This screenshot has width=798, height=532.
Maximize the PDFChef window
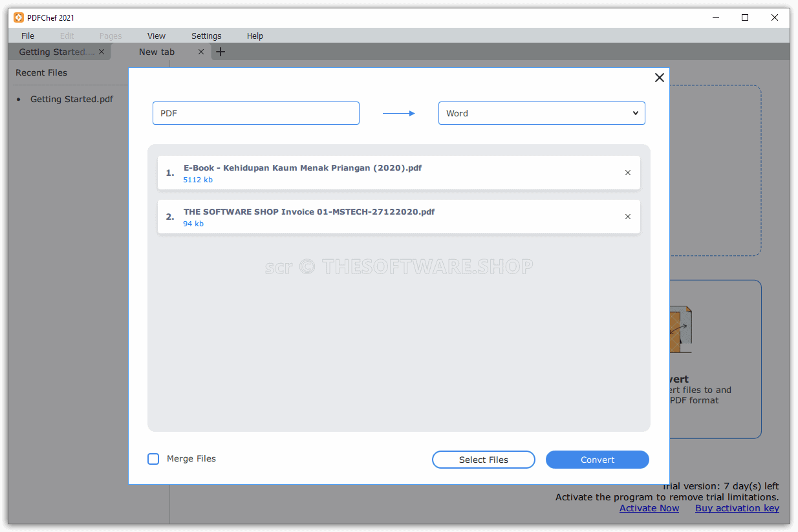pyautogui.click(x=745, y=17)
